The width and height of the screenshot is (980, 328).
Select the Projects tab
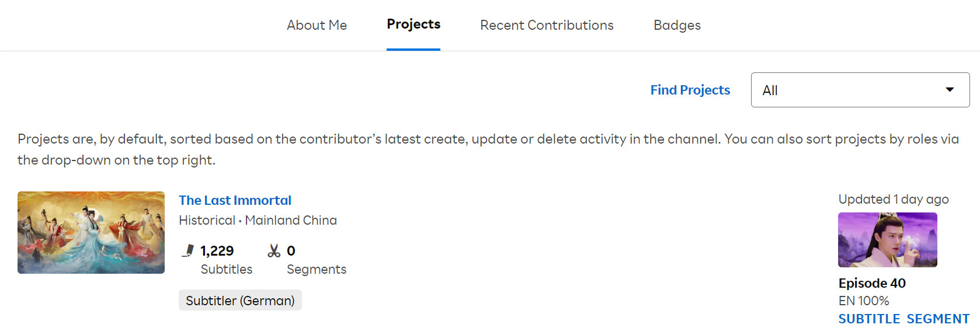pyautogui.click(x=413, y=25)
